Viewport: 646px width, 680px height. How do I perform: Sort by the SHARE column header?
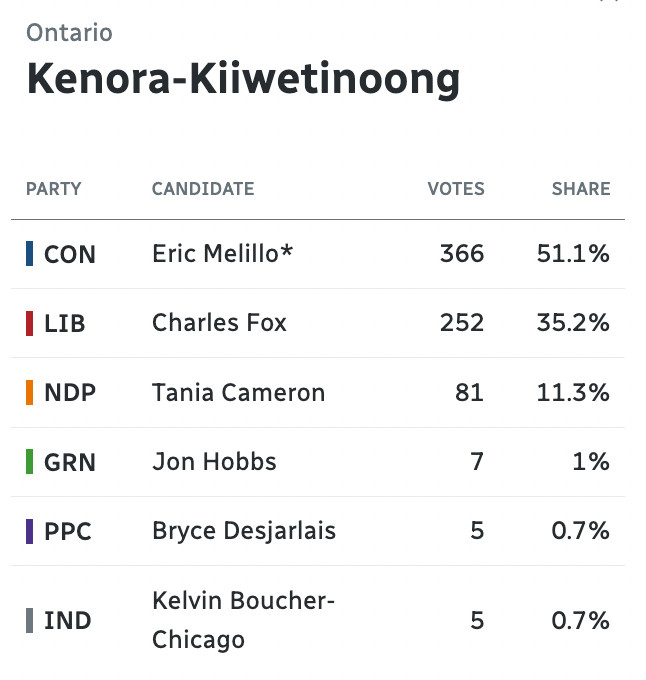click(x=581, y=189)
